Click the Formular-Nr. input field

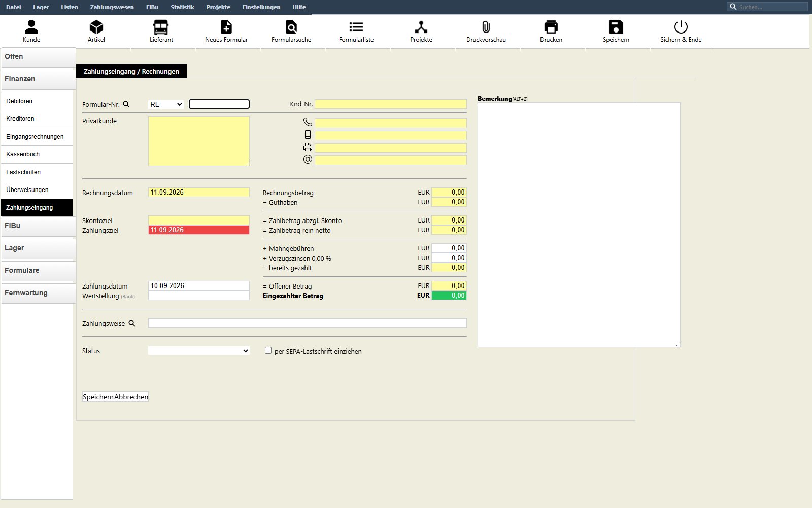pyautogui.click(x=219, y=104)
